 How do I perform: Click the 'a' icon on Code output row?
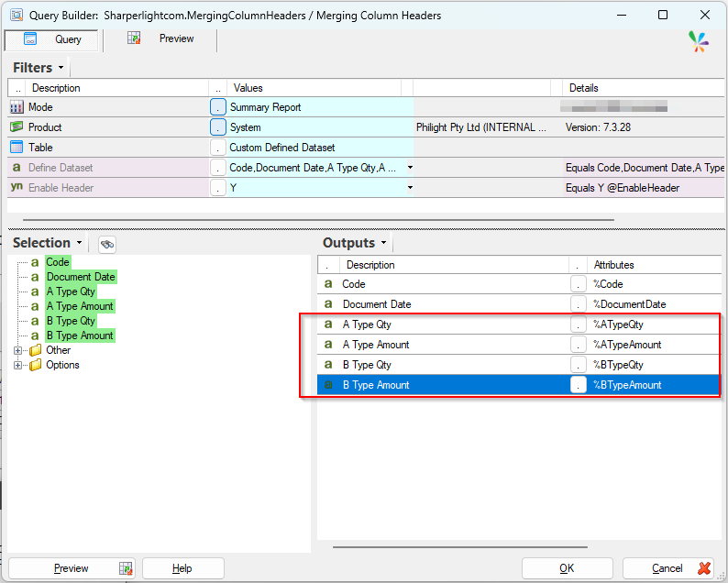328,283
